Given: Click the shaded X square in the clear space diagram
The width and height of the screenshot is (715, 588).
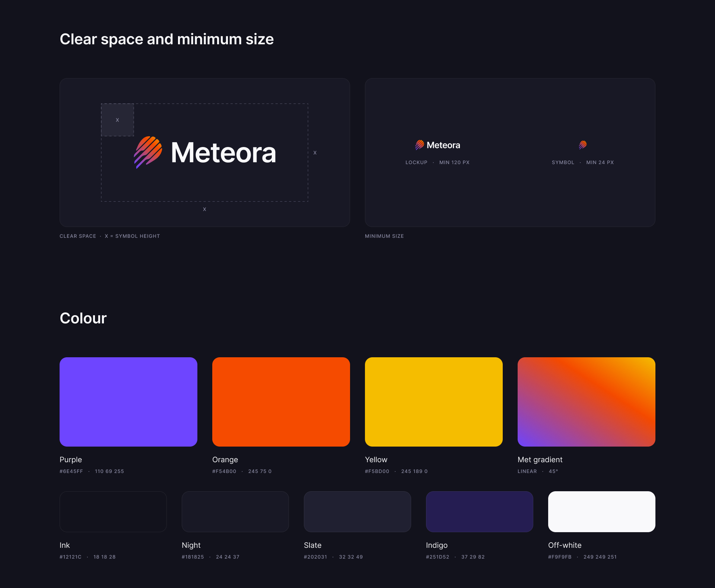Looking at the screenshot, I should [x=117, y=120].
